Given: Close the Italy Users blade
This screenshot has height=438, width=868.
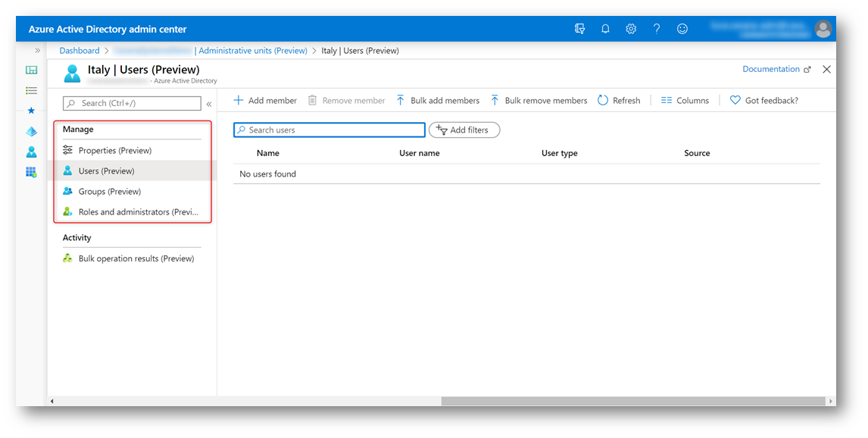Looking at the screenshot, I should (x=826, y=69).
